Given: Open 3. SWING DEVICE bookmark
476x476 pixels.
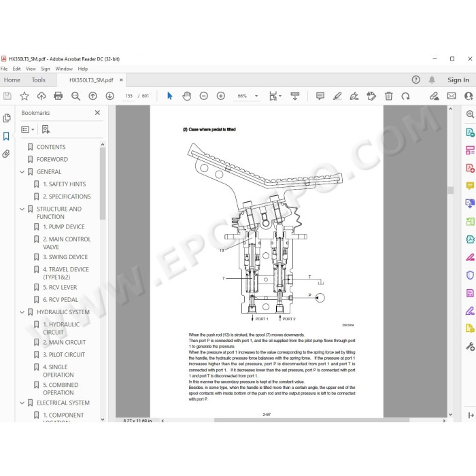Looking at the screenshot, I should coord(65,257).
